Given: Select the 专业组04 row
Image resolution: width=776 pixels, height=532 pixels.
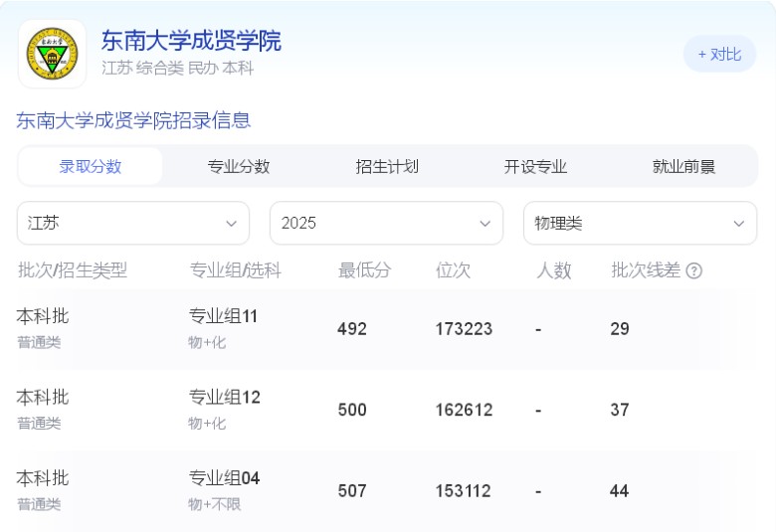Looking at the screenshot, I should click(224, 478).
